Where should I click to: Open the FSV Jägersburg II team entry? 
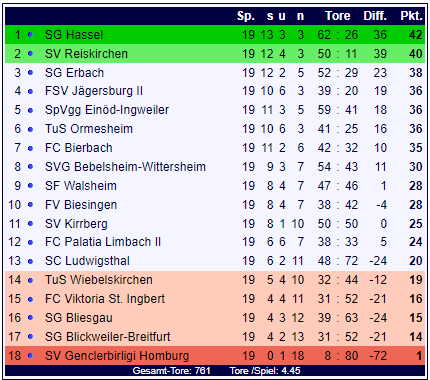pos(94,91)
